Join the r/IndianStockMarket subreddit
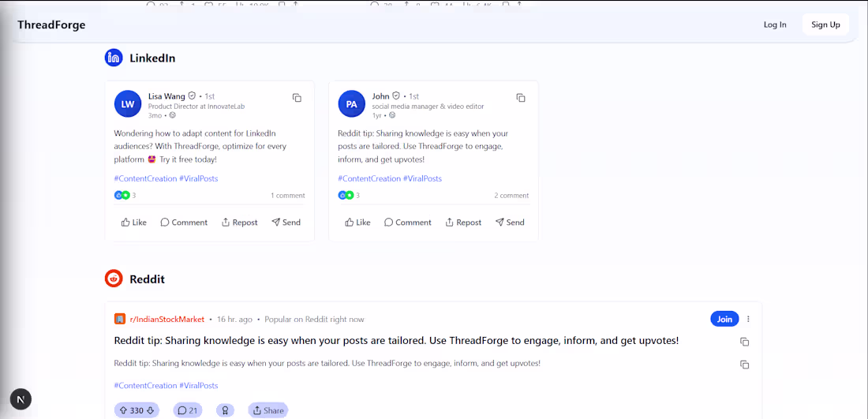 [x=724, y=319]
